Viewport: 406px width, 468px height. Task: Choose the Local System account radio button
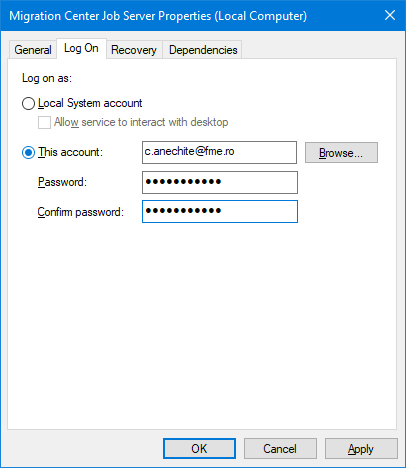tap(28, 103)
